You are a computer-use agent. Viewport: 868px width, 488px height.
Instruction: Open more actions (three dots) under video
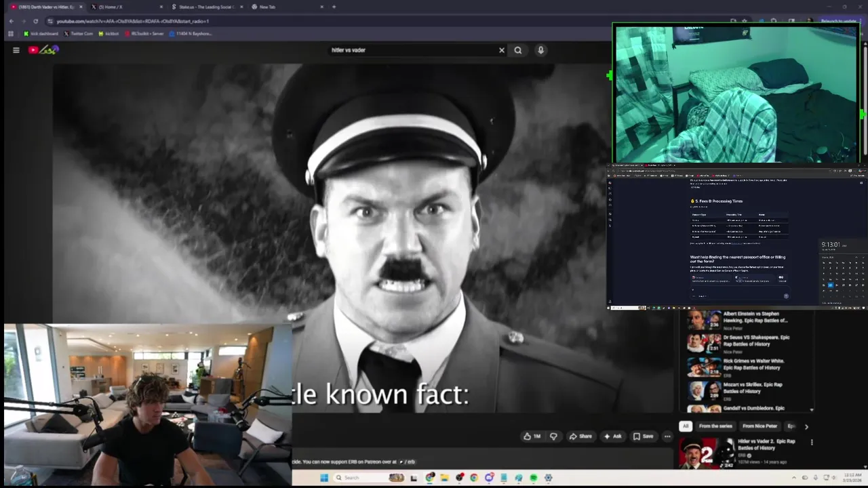667,436
